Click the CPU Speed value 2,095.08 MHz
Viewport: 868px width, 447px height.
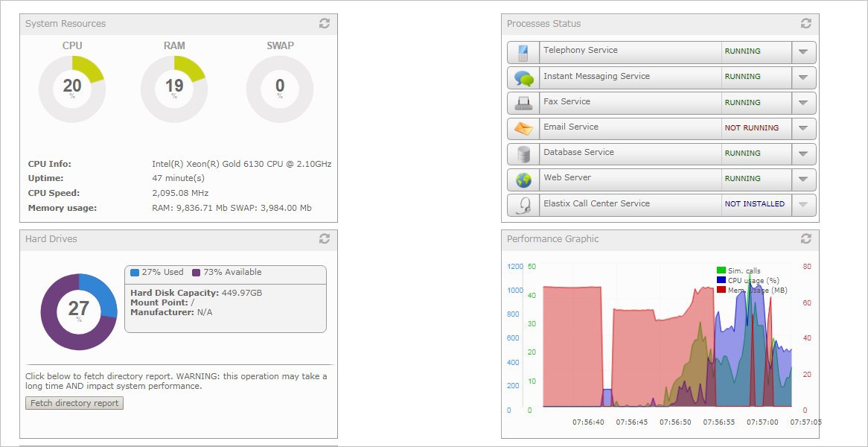(180, 193)
